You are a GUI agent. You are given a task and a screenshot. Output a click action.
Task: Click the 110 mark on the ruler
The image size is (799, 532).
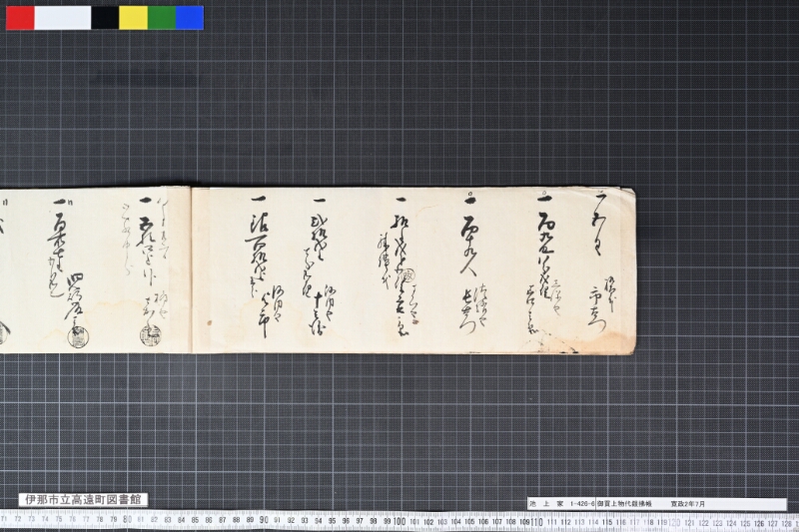tap(536, 522)
